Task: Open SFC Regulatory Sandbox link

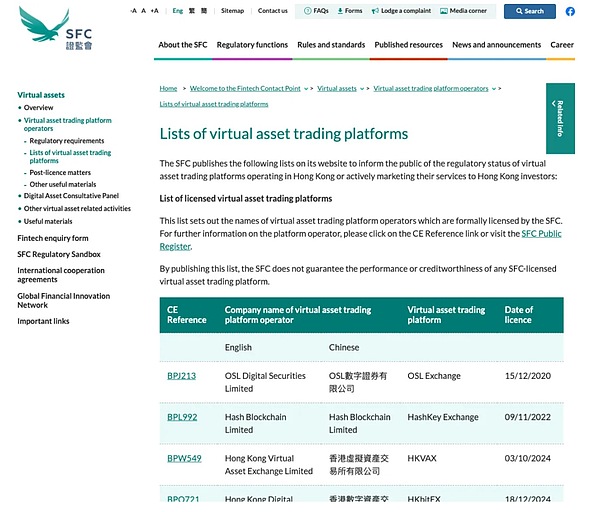Action: (59, 254)
